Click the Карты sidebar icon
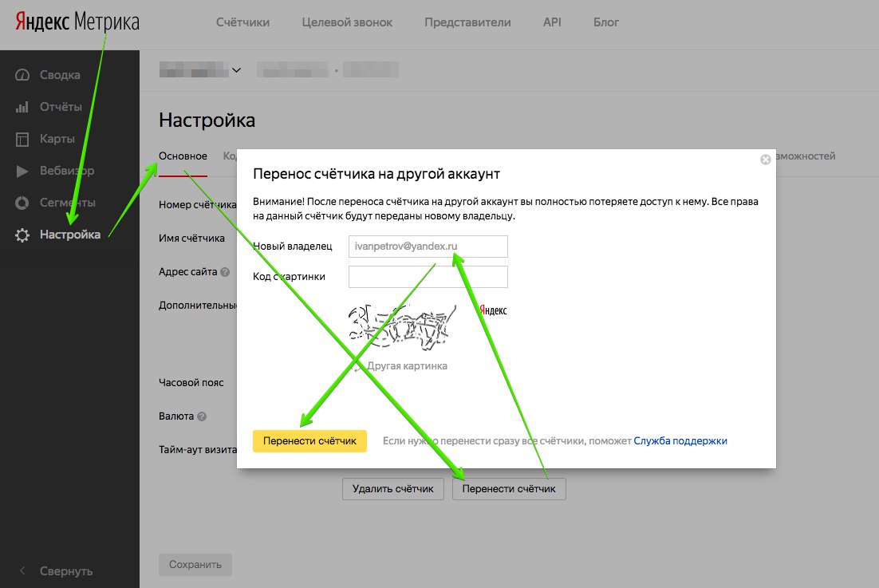Image resolution: width=879 pixels, height=588 pixels. point(22,139)
